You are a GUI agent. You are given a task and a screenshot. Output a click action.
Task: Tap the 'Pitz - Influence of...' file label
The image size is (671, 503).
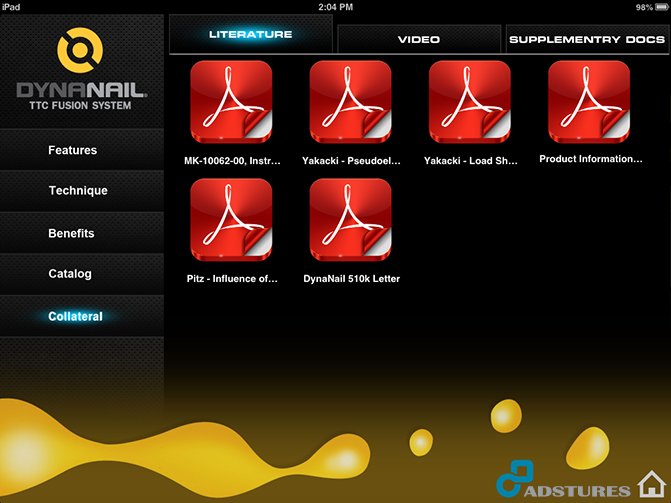point(232,279)
